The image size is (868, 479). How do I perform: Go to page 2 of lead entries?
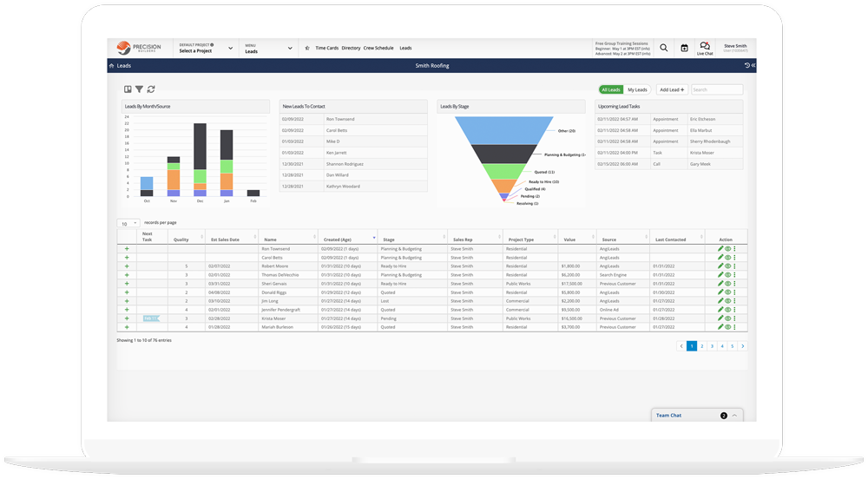(x=702, y=346)
